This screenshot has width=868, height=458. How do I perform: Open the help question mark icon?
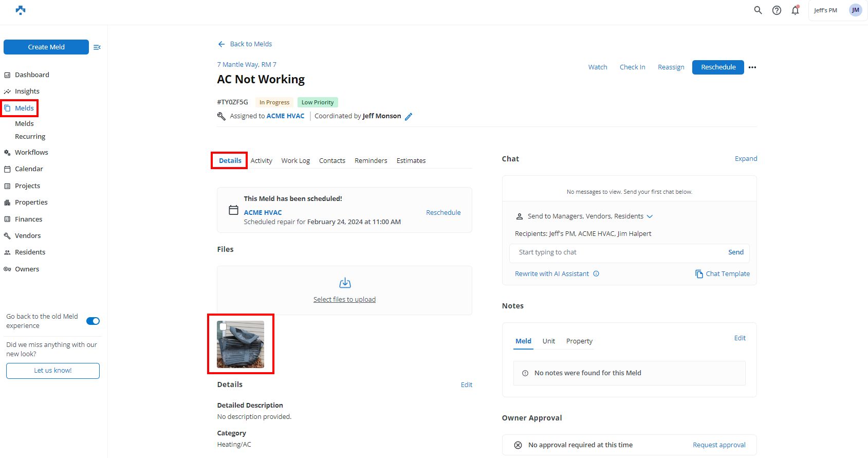[777, 10]
